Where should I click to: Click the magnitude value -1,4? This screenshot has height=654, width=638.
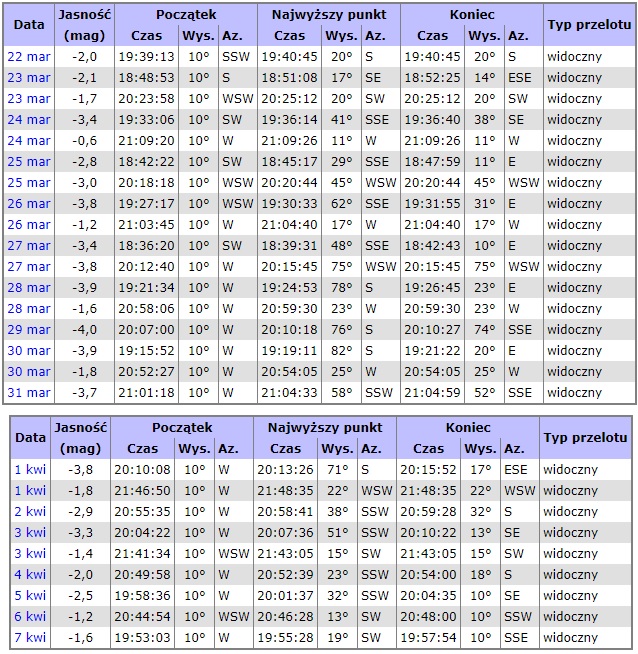tap(80, 553)
